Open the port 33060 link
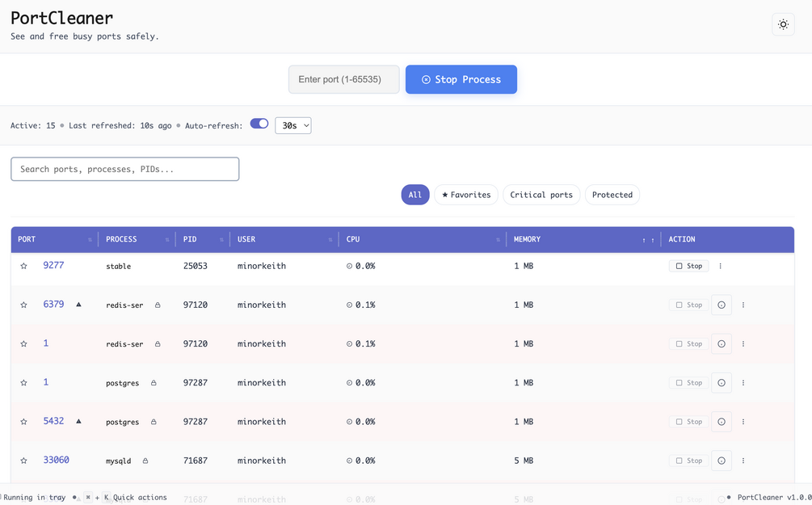 [56, 460]
